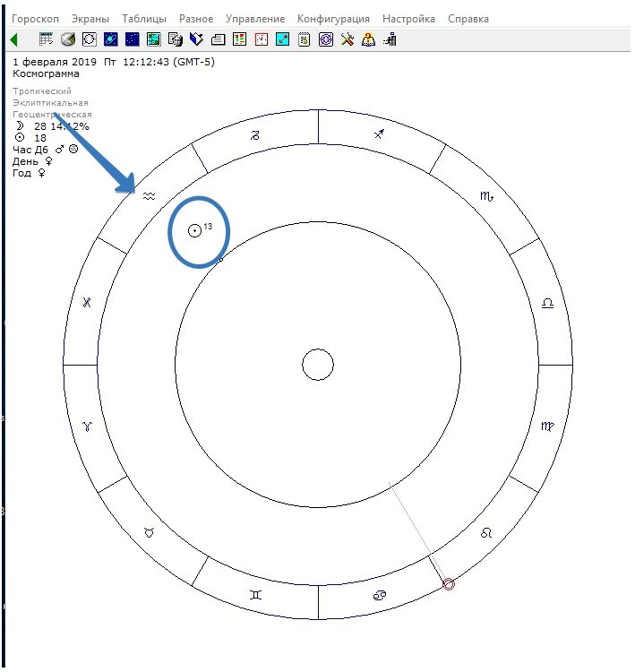Open the Разное menu
The image size is (635, 672).
[x=196, y=19]
